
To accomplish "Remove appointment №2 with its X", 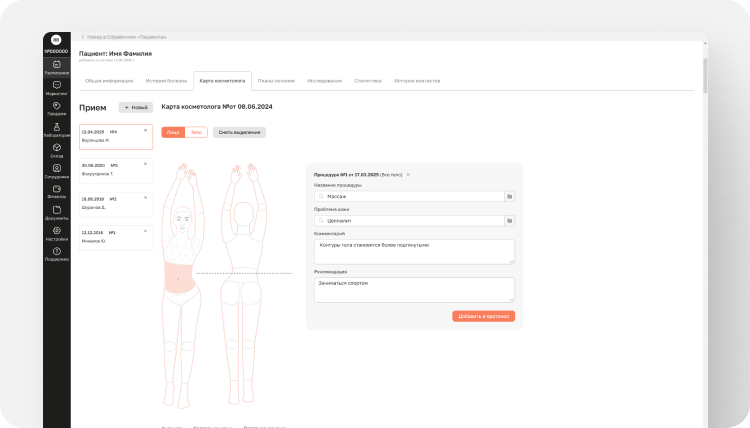I will [x=145, y=197].
